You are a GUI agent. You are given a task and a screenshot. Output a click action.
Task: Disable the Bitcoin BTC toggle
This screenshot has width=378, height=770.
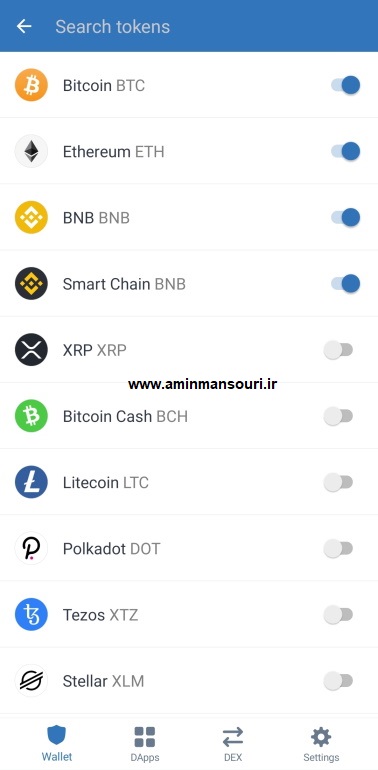point(346,85)
